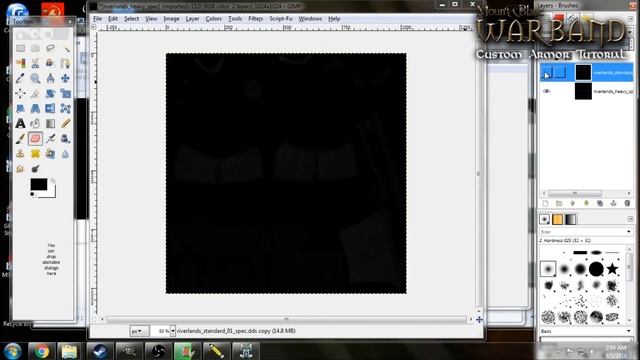
Task: Select the Rectangle Select tool
Action: point(20,48)
